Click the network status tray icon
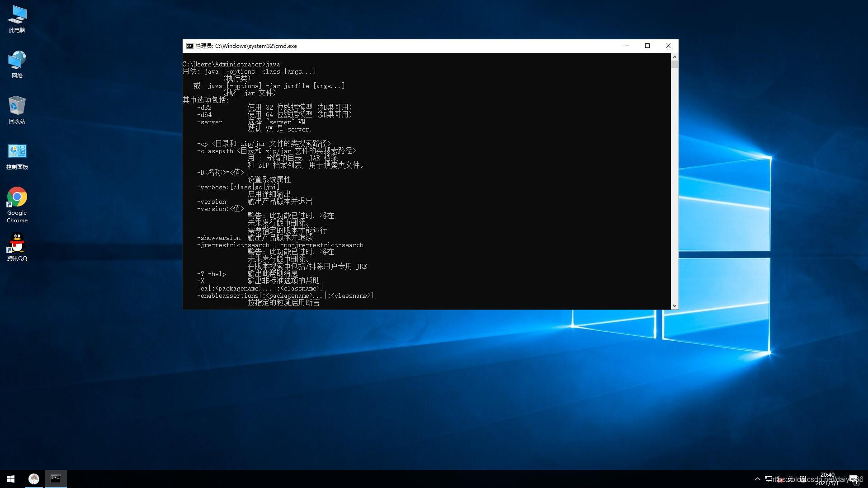The image size is (868, 488). click(x=769, y=479)
